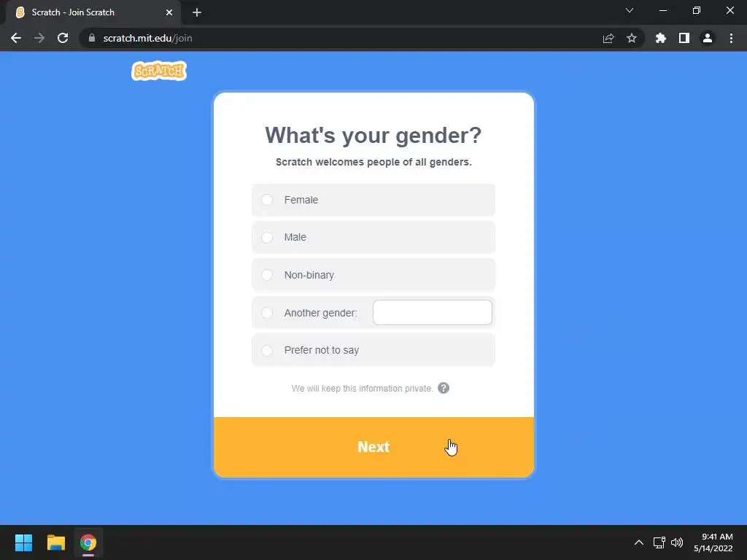Go back to the previous page

[16, 38]
